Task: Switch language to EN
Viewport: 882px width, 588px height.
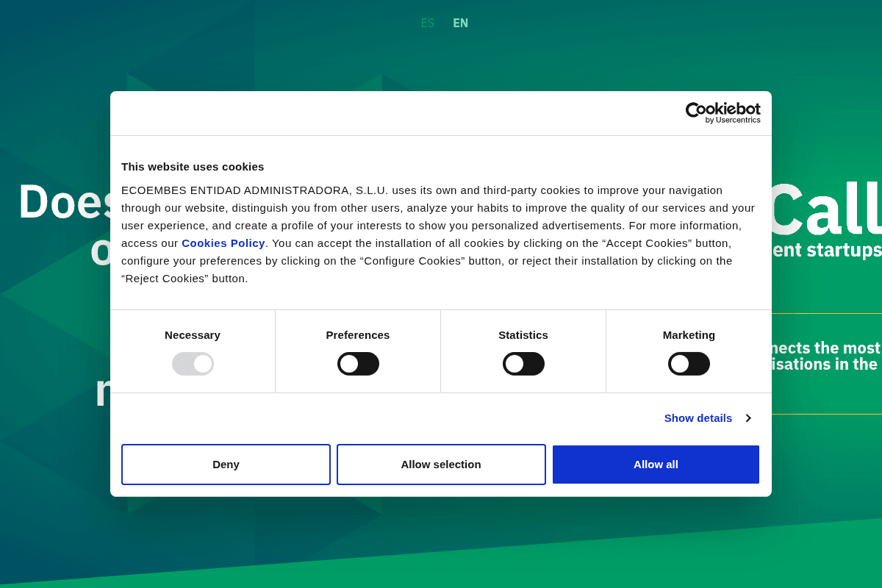Action: click(x=460, y=24)
